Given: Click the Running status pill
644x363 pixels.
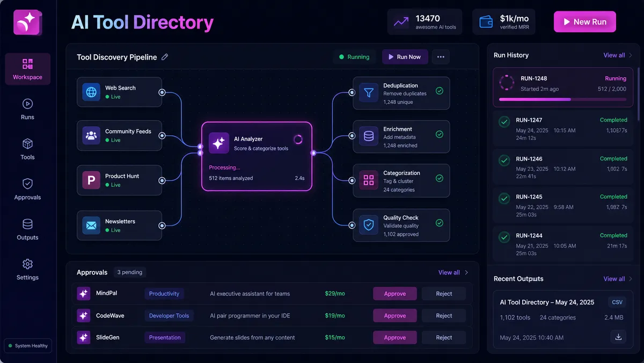Looking at the screenshot, I should tap(354, 57).
